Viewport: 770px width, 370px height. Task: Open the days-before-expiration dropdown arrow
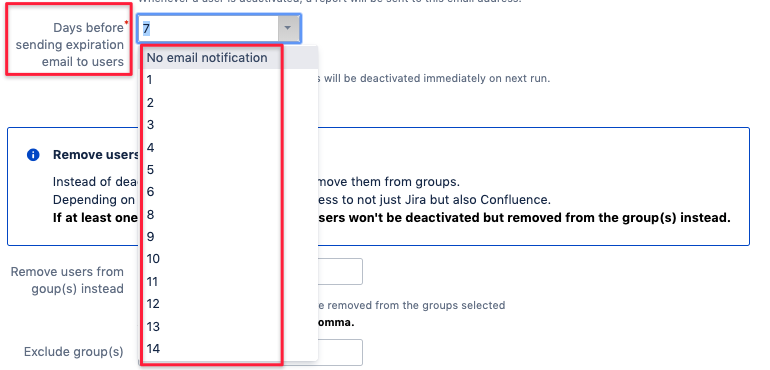click(x=288, y=28)
